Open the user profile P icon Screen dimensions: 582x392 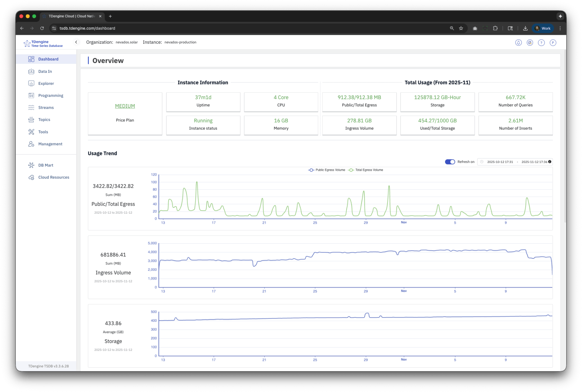553,43
